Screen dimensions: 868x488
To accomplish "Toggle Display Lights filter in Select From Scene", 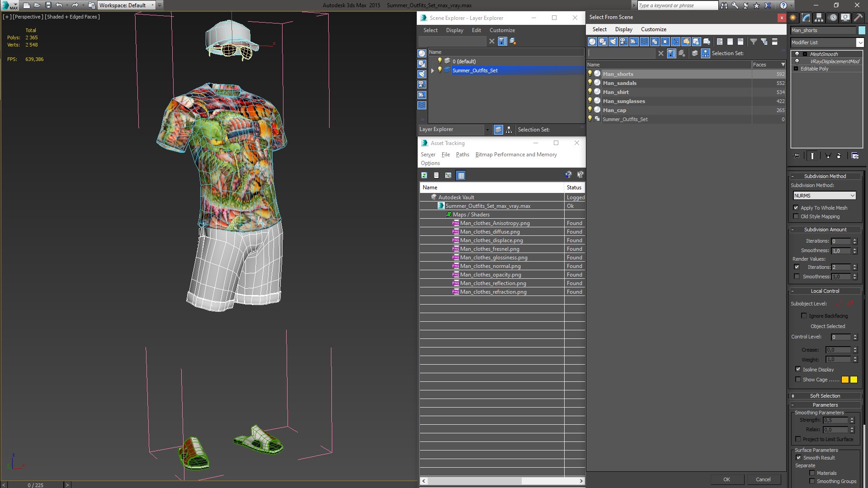I will point(613,42).
